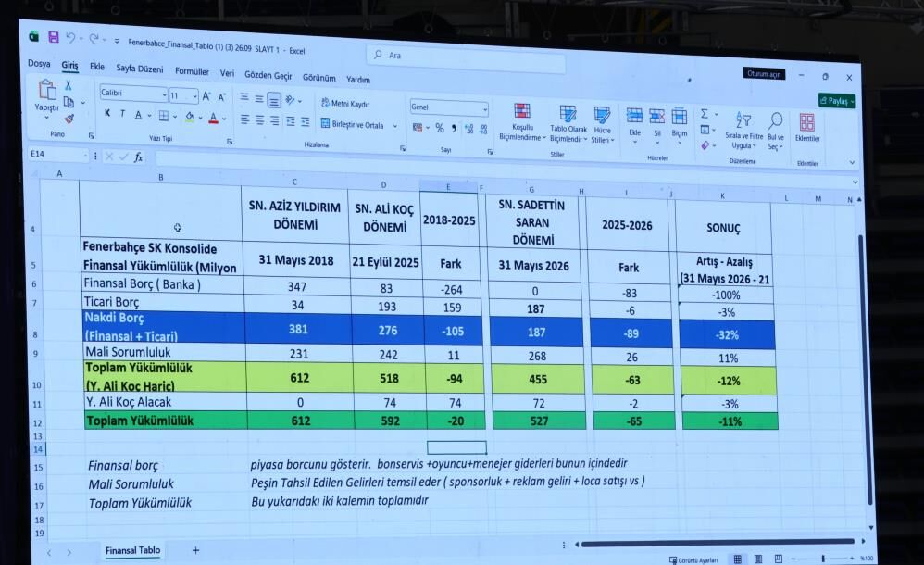Screen dimensions: 924x565
Task: Switch to the Ekle ribbon tab
Action: [96, 66]
